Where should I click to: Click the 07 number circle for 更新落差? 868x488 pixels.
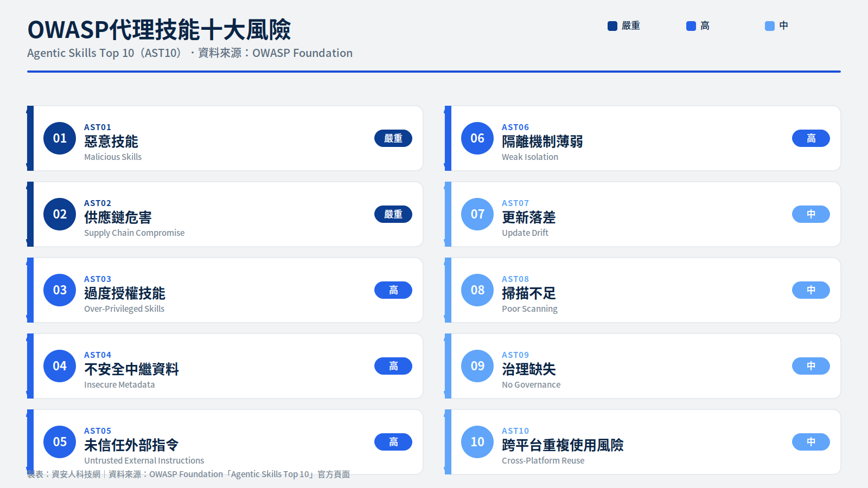(477, 214)
